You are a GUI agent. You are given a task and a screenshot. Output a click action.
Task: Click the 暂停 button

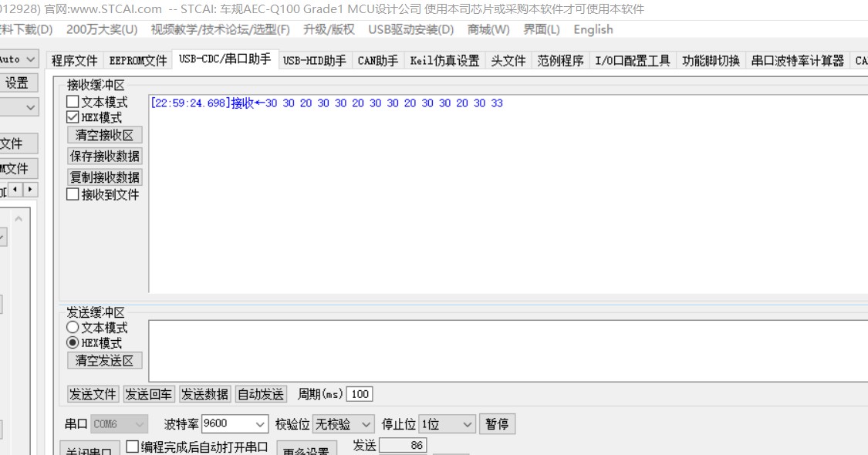click(497, 424)
